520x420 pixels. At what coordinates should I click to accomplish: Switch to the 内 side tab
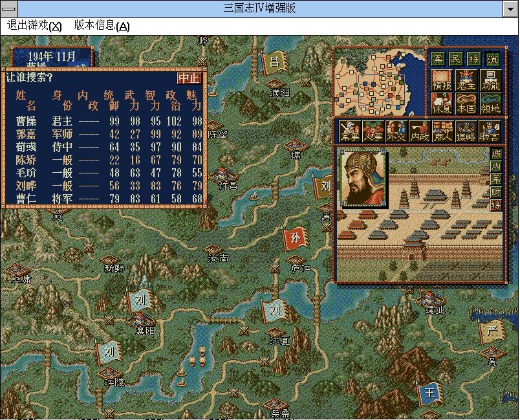496,166
